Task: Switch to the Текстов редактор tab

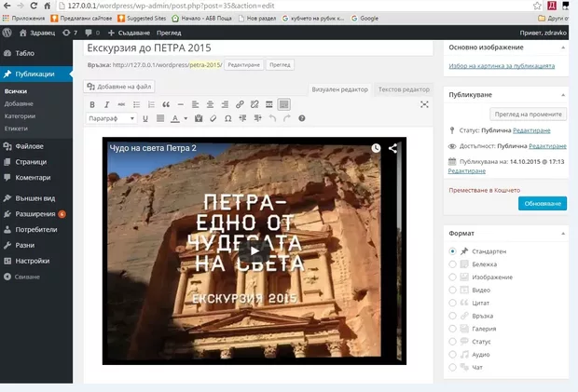Action: click(404, 89)
